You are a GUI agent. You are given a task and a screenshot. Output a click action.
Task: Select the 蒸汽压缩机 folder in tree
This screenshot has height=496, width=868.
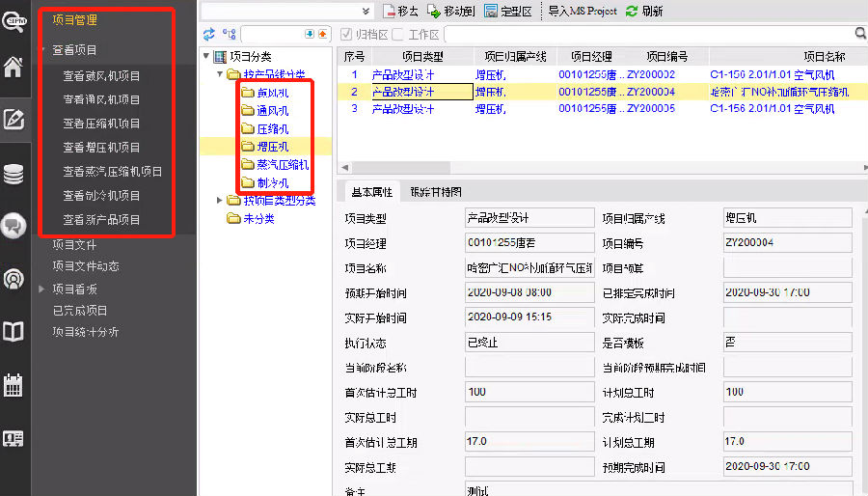tap(275, 164)
